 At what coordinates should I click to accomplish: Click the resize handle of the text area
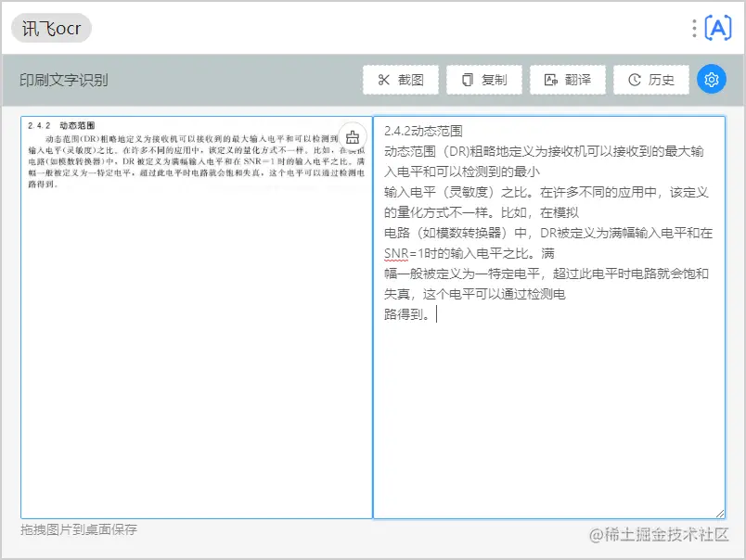(x=720, y=514)
